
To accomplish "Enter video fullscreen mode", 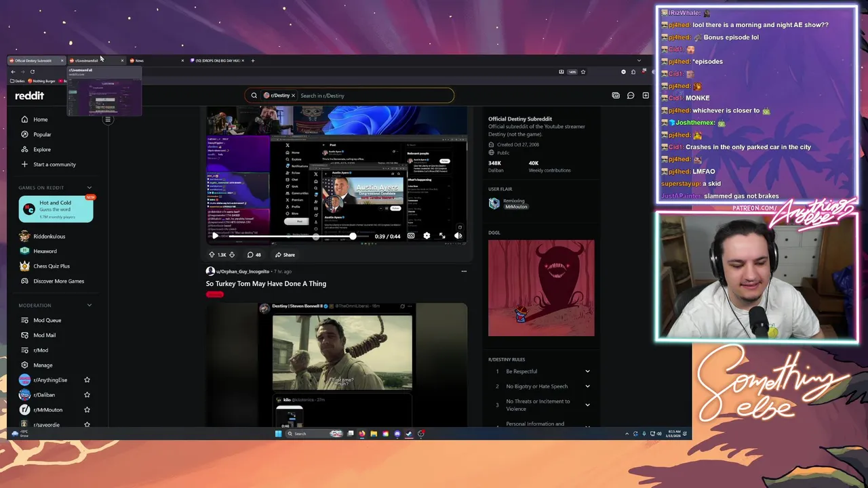I will pyautogui.click(x=442, y=236).
